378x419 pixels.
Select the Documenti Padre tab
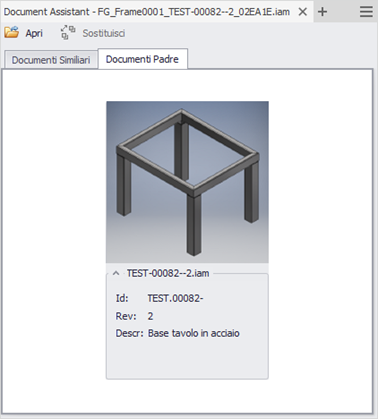142,59
